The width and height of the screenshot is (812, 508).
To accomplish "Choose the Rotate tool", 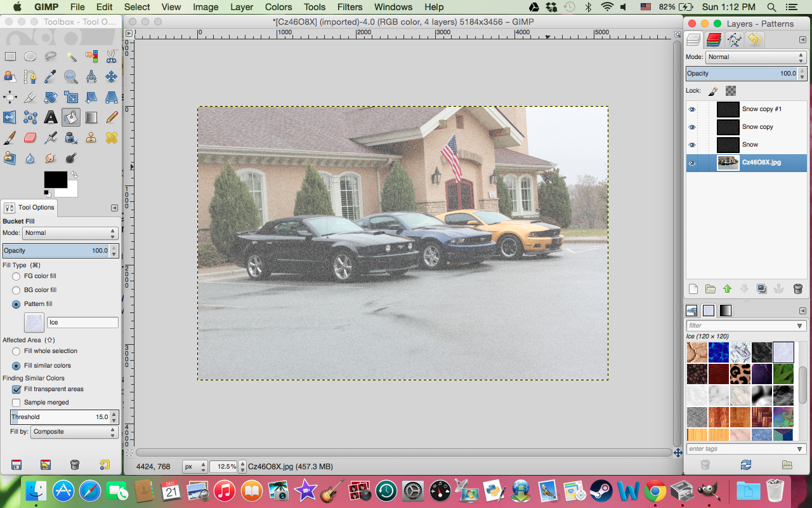I will [x=50, y=97].
